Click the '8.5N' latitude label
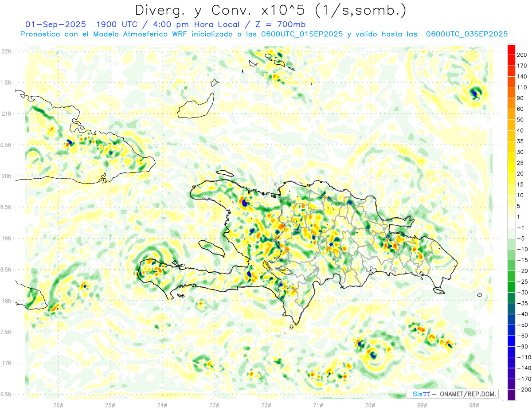532x411 pixels. 7,270
